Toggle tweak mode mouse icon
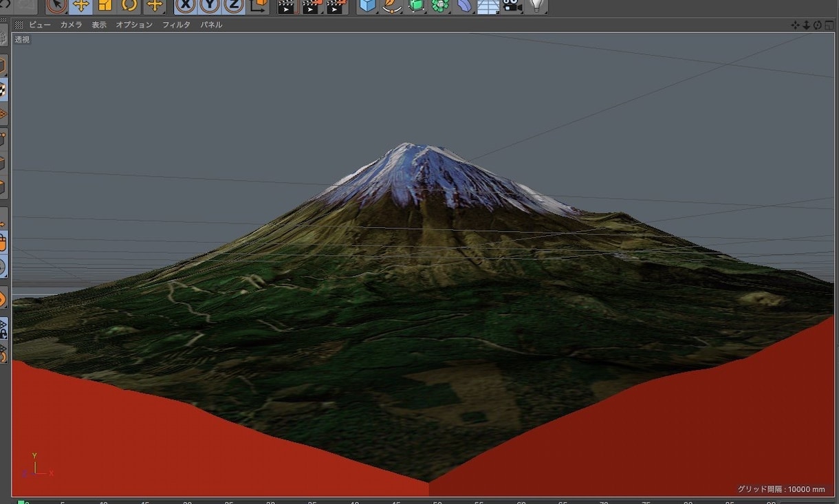839x504 pixels. (3, 242)
